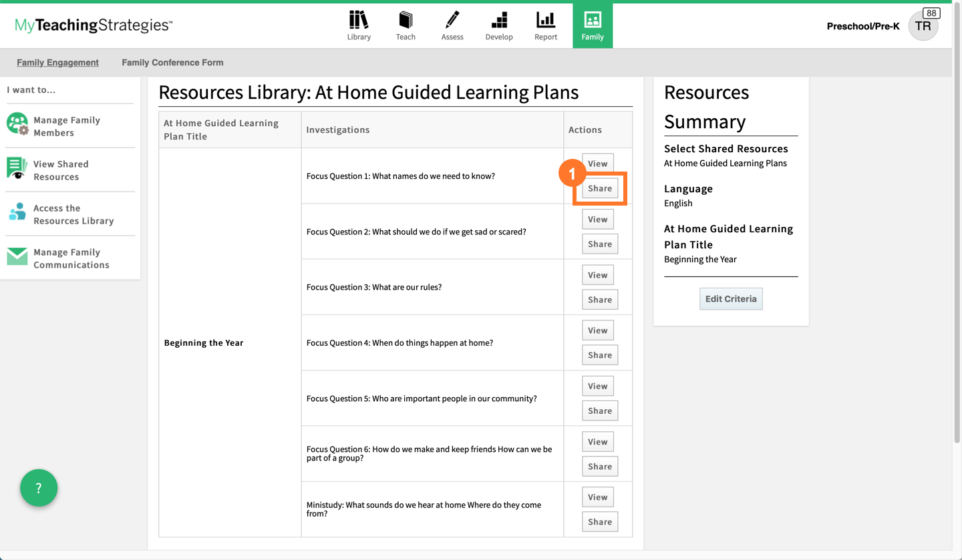Select the Family navigation icon
962x560 pixels.
[592, 25]
